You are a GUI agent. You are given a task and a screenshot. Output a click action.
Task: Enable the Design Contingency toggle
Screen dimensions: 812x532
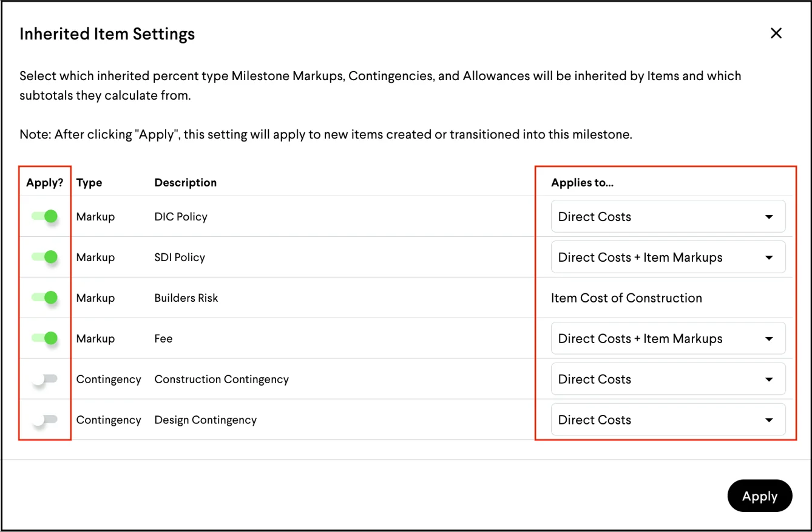coord(44,420)
